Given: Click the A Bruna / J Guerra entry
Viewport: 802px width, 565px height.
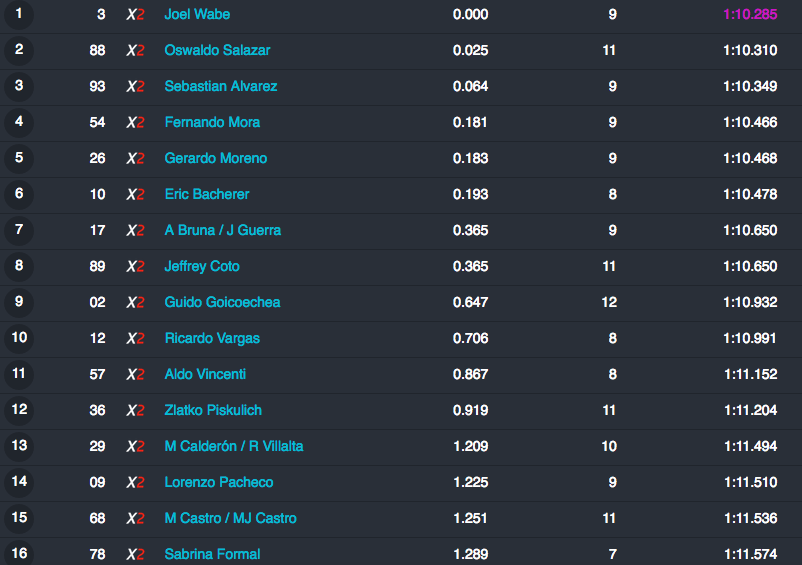Looking at the screenshot, I should [222, 230].
